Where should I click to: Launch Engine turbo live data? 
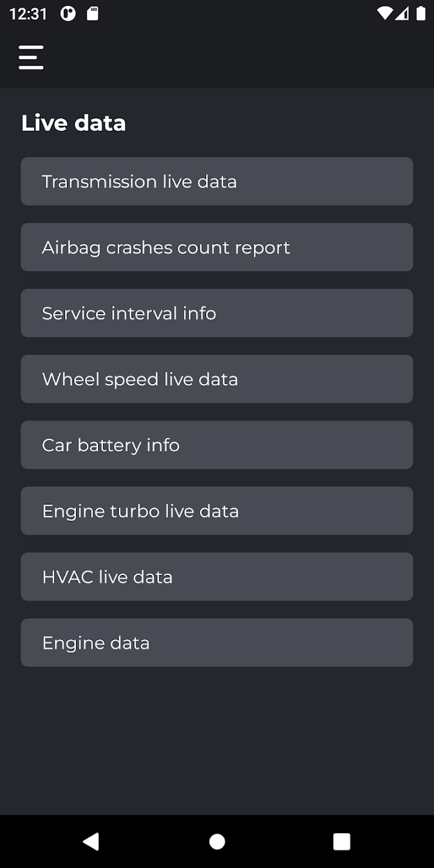(x=217, y=511)
